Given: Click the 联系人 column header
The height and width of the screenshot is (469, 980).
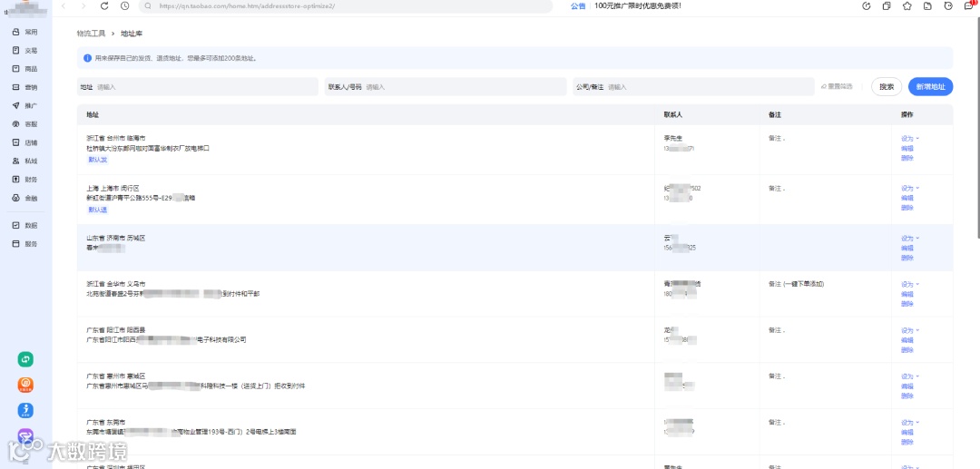Looking at the screenshot, I should click(x=673, y=115).
